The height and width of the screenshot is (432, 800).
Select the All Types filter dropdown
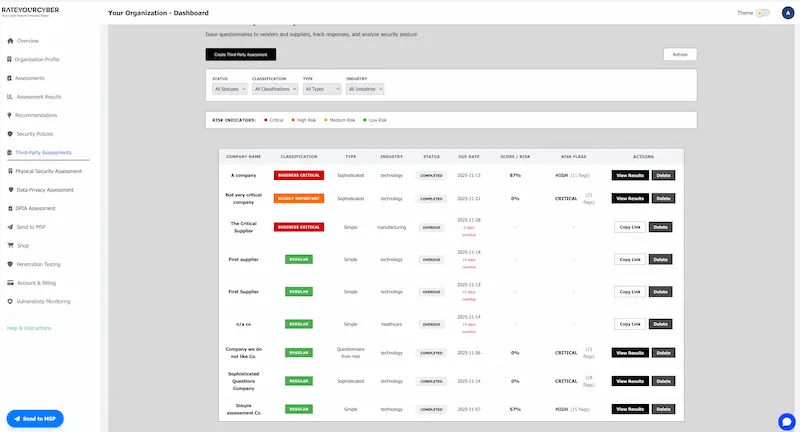(321, 89)
